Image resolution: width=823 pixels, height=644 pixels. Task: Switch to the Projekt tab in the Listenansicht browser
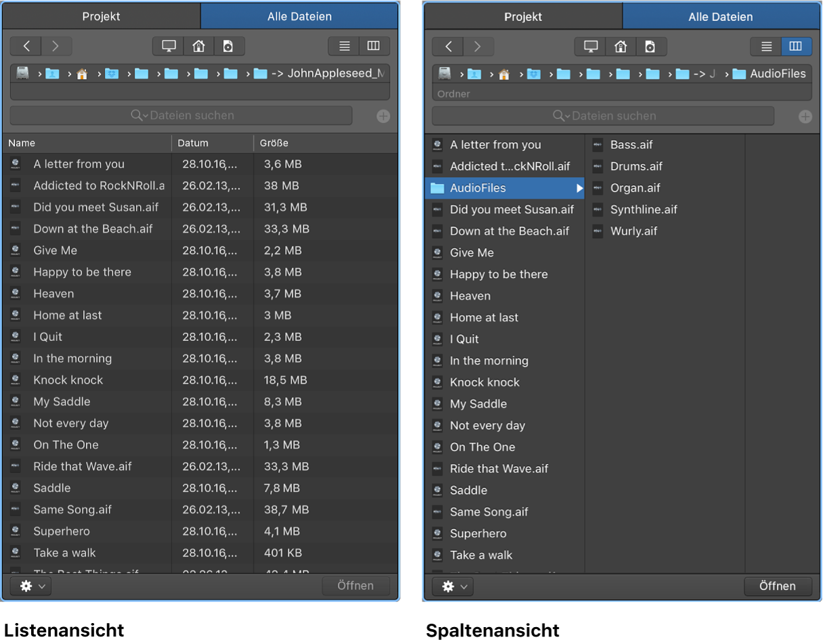pyautogui.click(x=102, y=16)
